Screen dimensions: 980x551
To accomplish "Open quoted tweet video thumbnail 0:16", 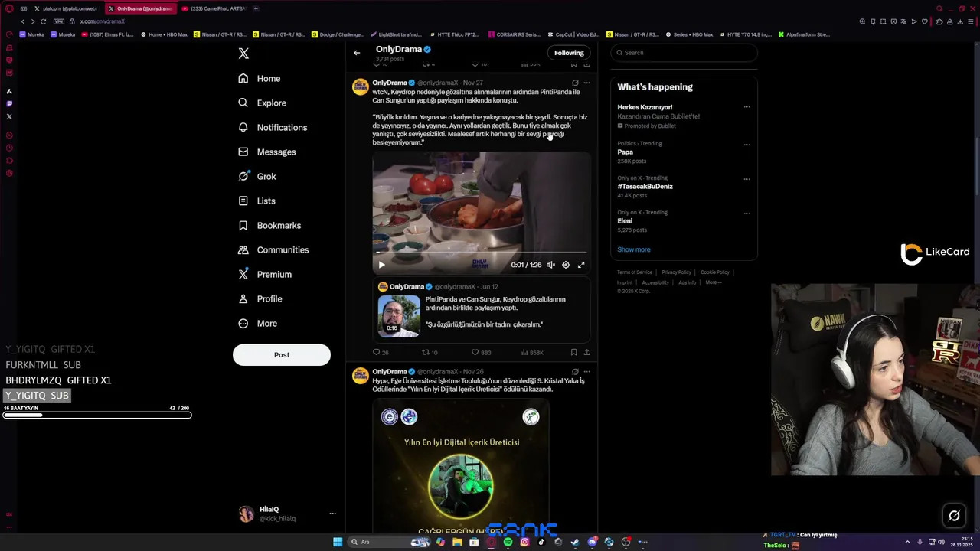I will tap(399, 315).
